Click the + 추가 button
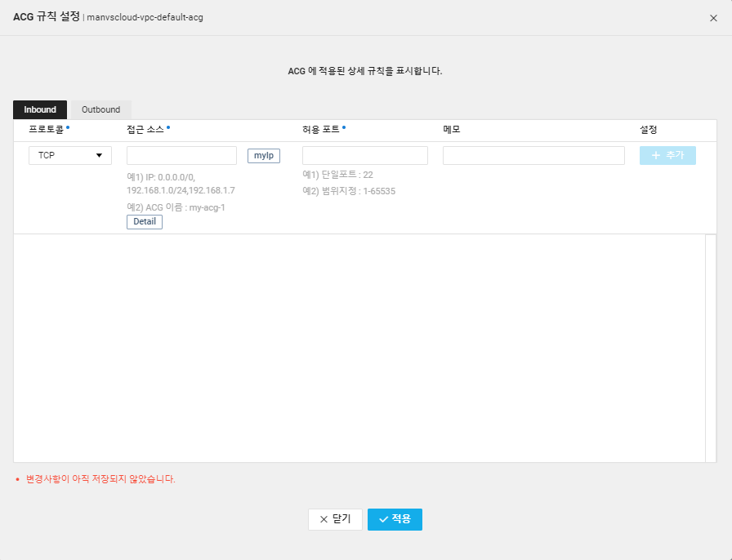The width and height of the screenshot is (732, 560). 667,155
